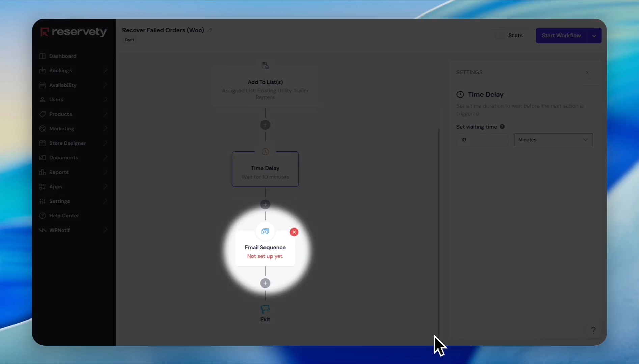
Task: Toggle the Stats switch
Action: [500, 35]
